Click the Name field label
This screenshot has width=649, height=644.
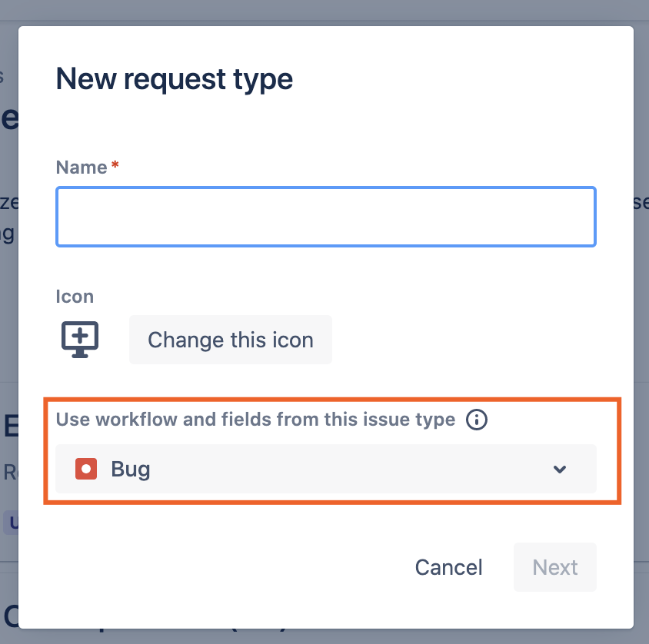(x=82, y=168)
